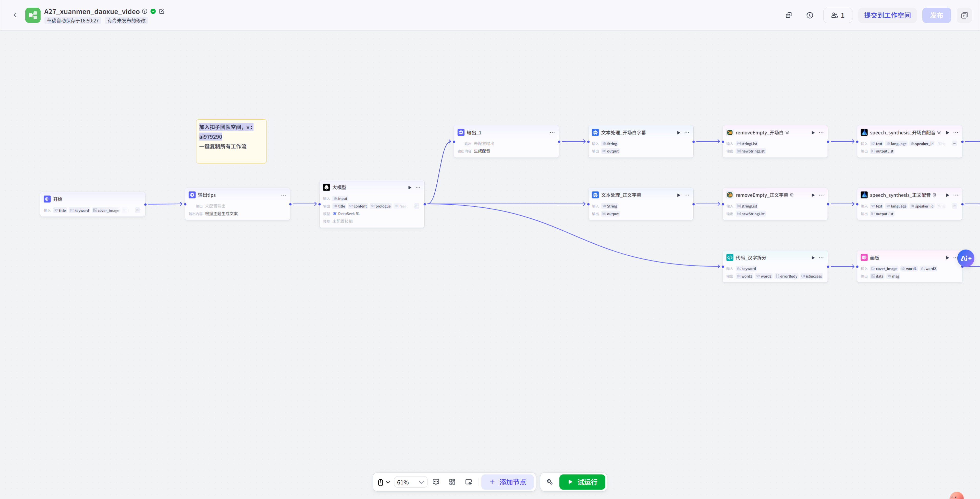Click the green 试运行 button

(582, 482)
